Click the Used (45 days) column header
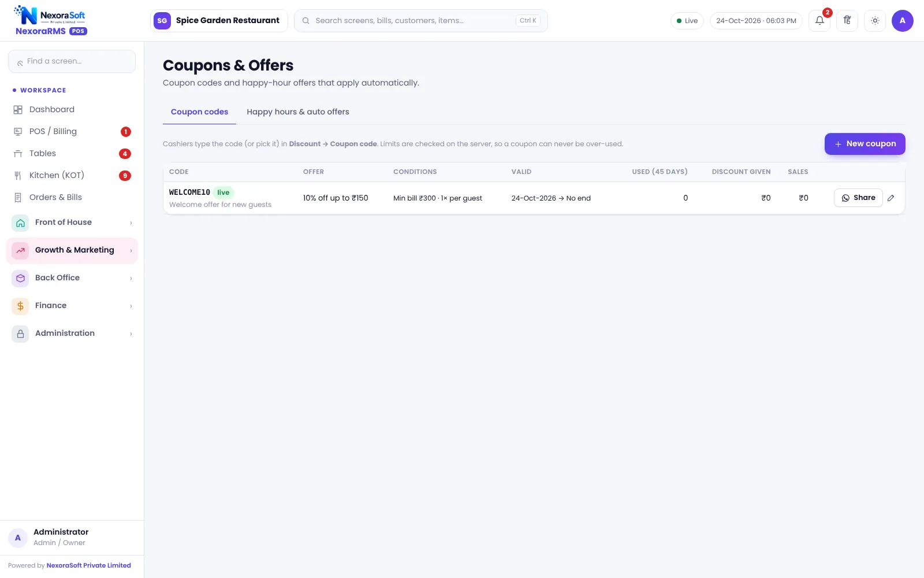 (660, 172)
